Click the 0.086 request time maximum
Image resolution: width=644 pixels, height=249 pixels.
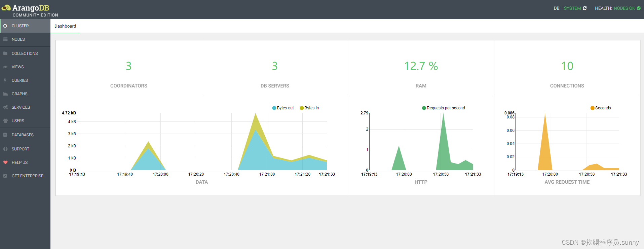pyautogui.click(x=509, y=113)
